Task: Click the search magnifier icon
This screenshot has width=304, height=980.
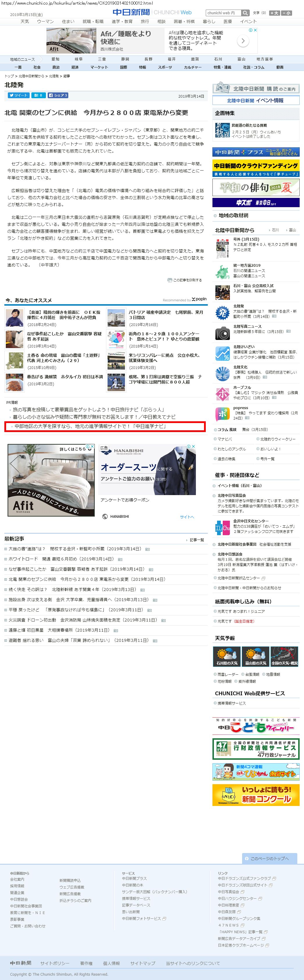Action: 245,13
